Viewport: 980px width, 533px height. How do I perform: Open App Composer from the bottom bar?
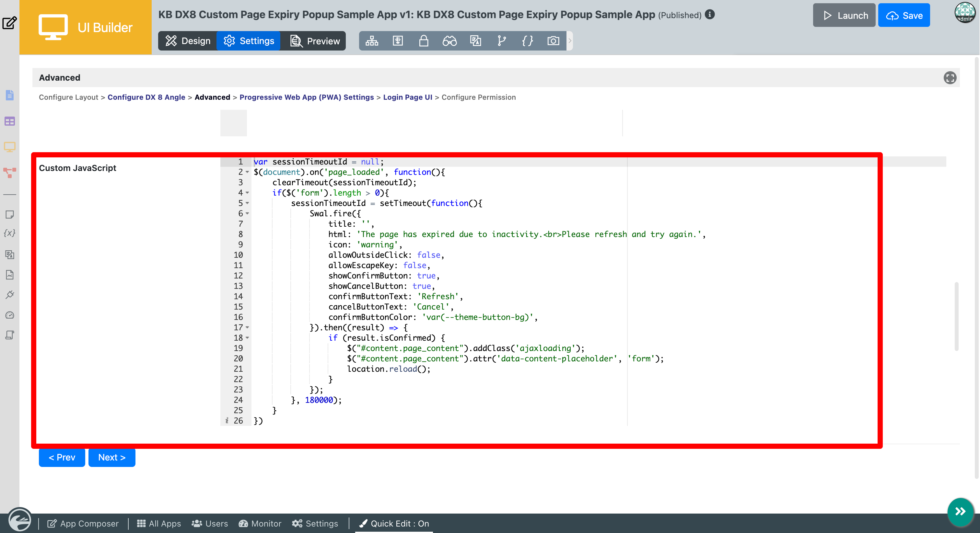83,524
